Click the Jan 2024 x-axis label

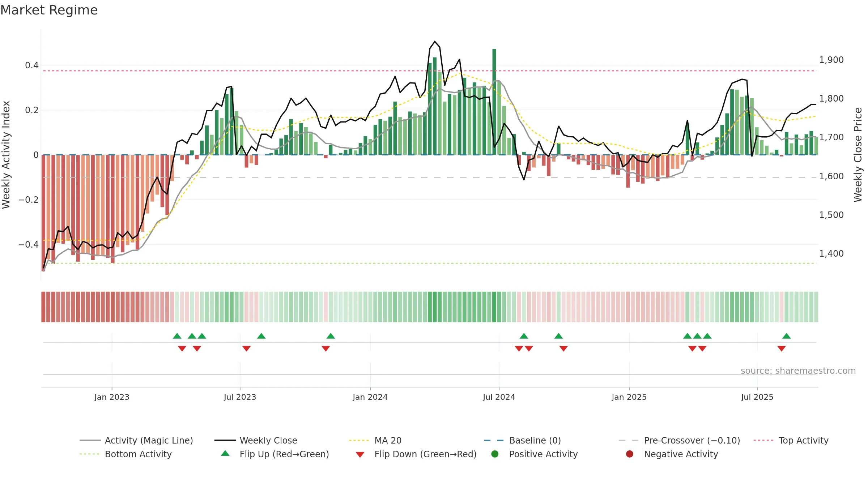click(370, 397)
